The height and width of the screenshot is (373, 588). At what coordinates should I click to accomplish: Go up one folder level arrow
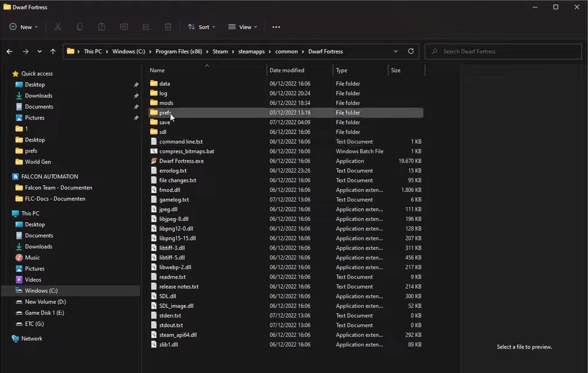tap(53, 52)
